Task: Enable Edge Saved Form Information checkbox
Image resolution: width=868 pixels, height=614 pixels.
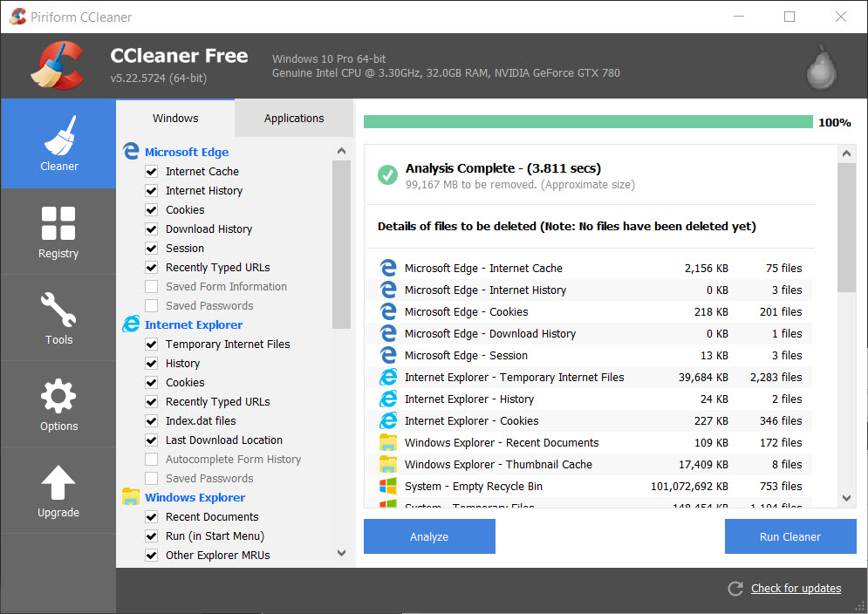Action: point(151,287)
